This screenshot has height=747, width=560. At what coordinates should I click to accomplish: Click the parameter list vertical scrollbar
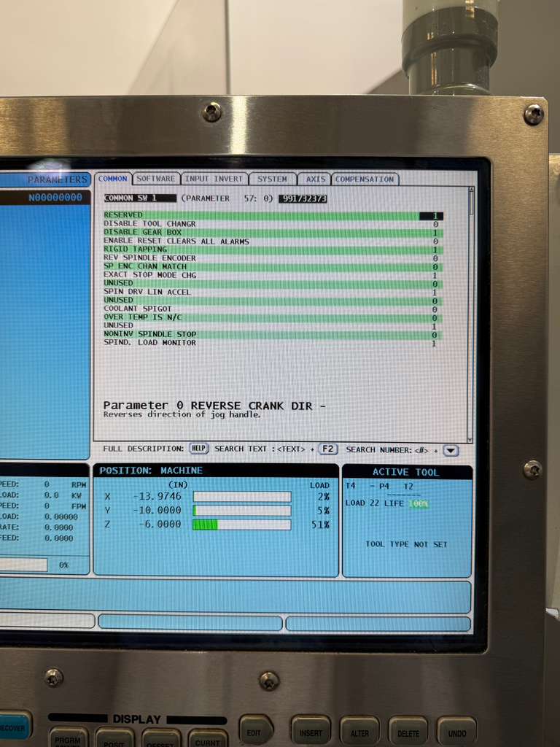coord(470,314)
